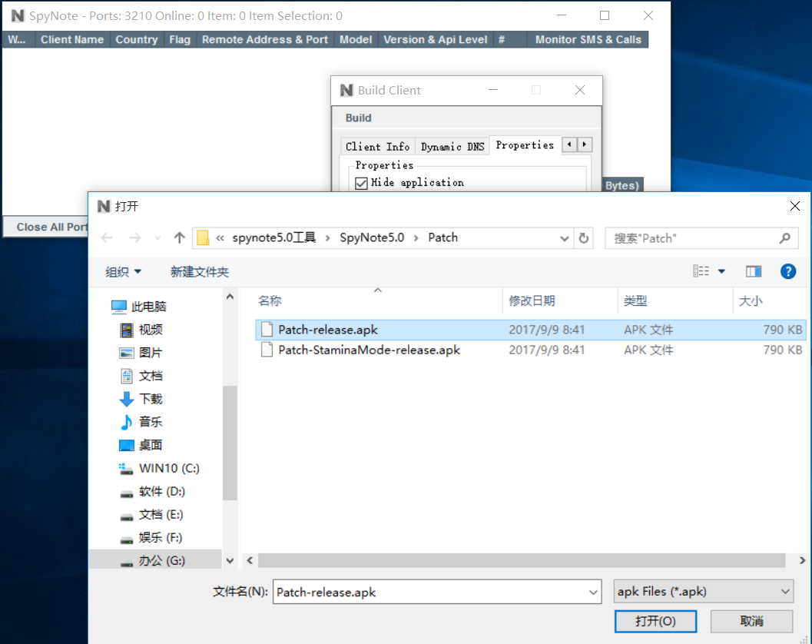Toggle Hide application checkbox
The image size is (812, 644).
pyautogui.click(x=362, y=183)
